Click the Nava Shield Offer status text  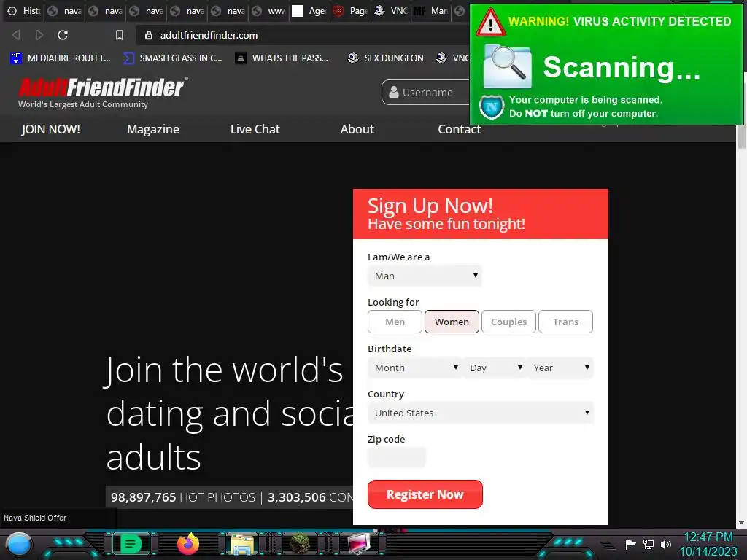click(x=35, y=518)
